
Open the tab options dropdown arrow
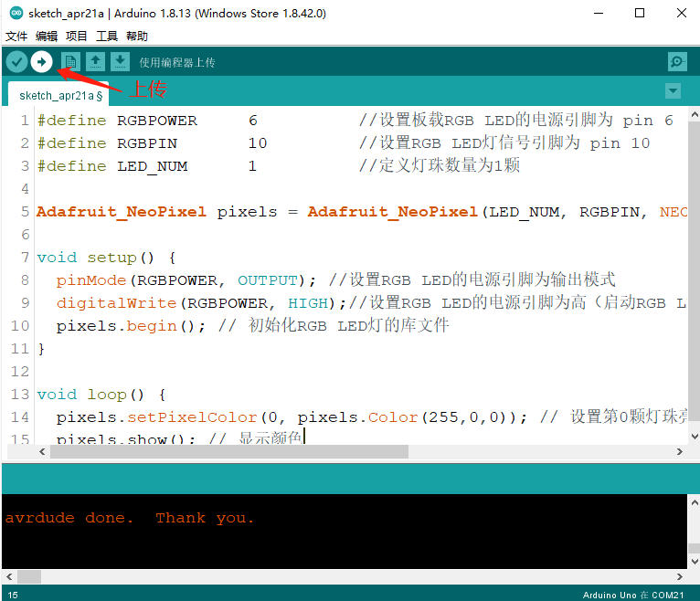click(x=673, y=91)
